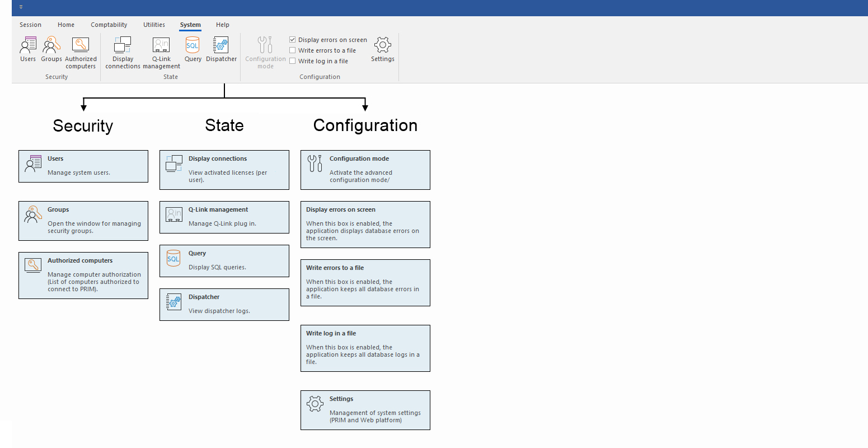Open the Session menu tab

point(30,25)
